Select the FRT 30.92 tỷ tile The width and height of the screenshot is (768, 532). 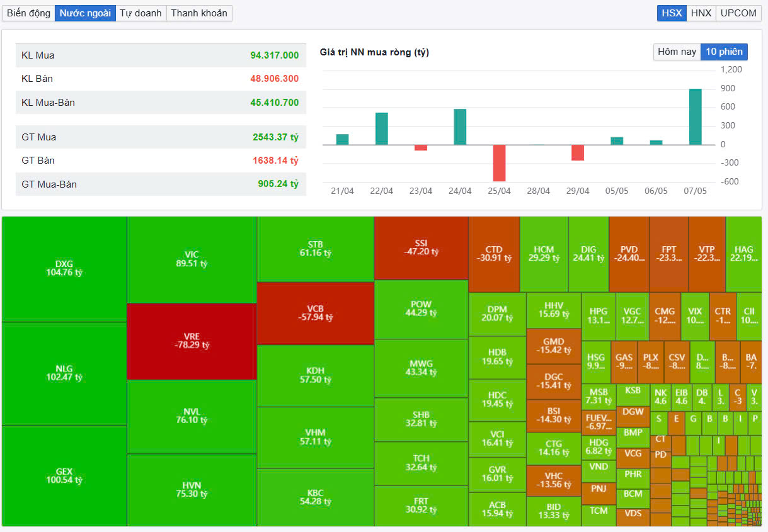click(x=421, y=506)
